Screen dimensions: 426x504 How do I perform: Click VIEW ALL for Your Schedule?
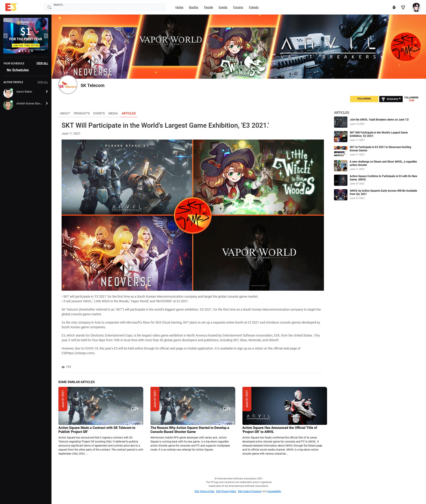tap(42, 63)
